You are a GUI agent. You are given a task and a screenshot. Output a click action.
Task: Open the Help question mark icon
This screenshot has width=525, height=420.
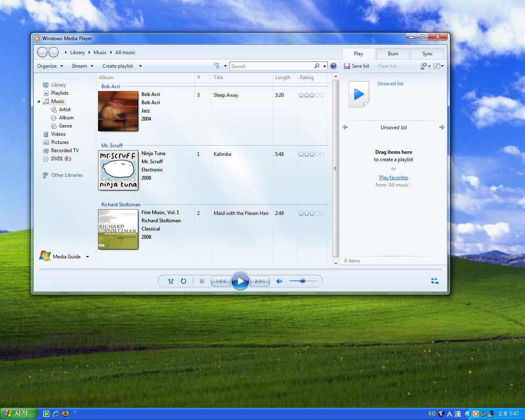click(x=333, y=66)
